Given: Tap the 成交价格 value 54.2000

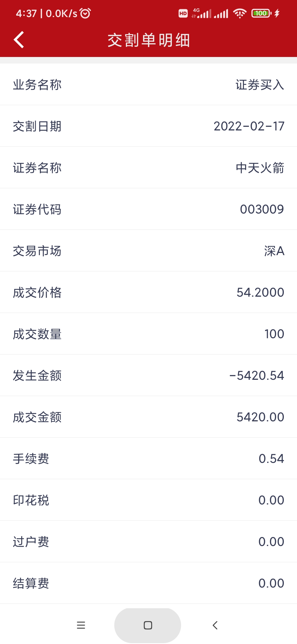Looking at the screenshot, I should point(260,292).
